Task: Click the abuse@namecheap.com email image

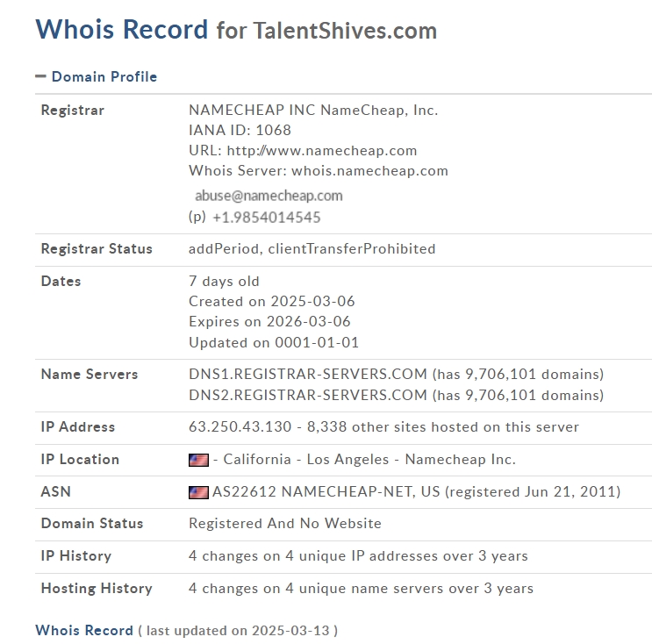Action: point(269,196)
